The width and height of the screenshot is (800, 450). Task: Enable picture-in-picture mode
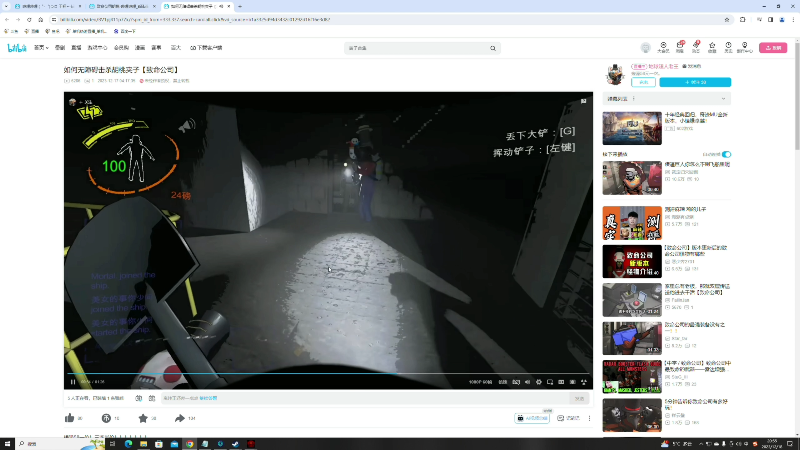(550, 382)
